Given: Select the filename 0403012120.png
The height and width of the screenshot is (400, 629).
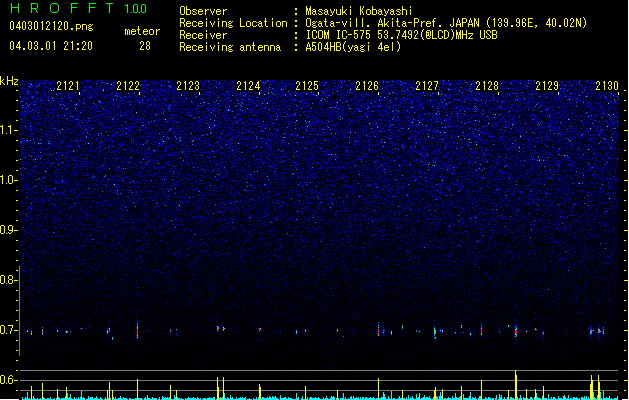Looking at the screenshot, I should coord(51,26).
